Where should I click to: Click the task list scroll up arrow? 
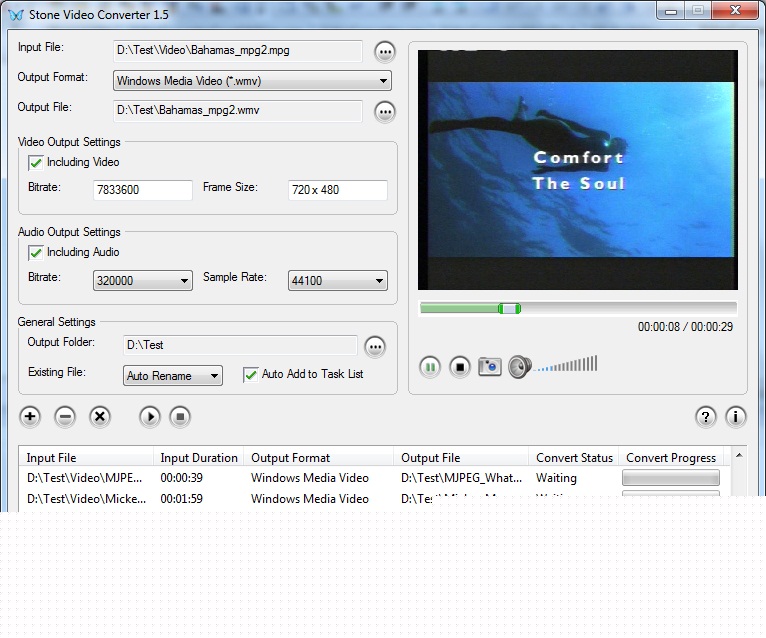click(739, 455)
